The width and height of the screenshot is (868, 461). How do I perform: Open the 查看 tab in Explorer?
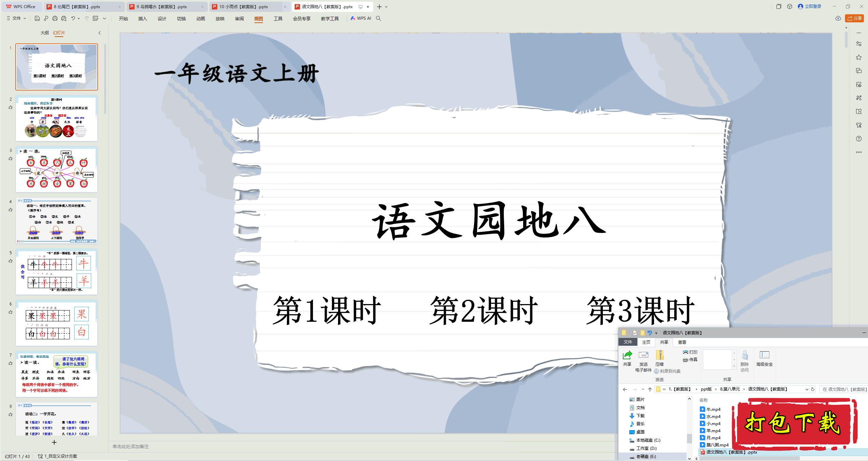pyautogui.click(x=682, y=342)
